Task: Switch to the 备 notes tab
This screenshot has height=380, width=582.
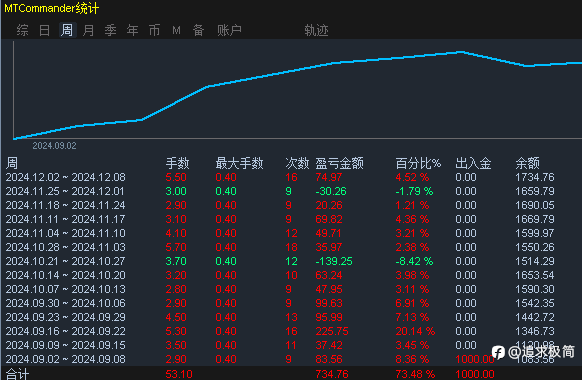Action: point(199,30)
